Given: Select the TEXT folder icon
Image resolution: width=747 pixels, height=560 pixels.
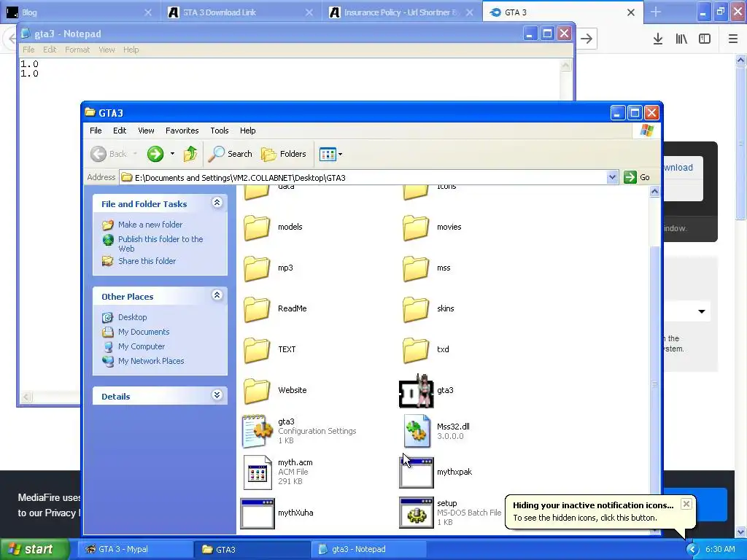Looking at the screenshot, I should point(257,350).
